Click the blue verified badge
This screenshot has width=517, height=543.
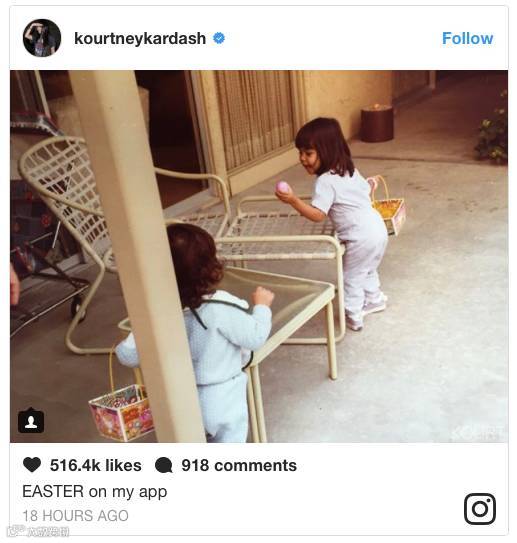coord(219,38)
